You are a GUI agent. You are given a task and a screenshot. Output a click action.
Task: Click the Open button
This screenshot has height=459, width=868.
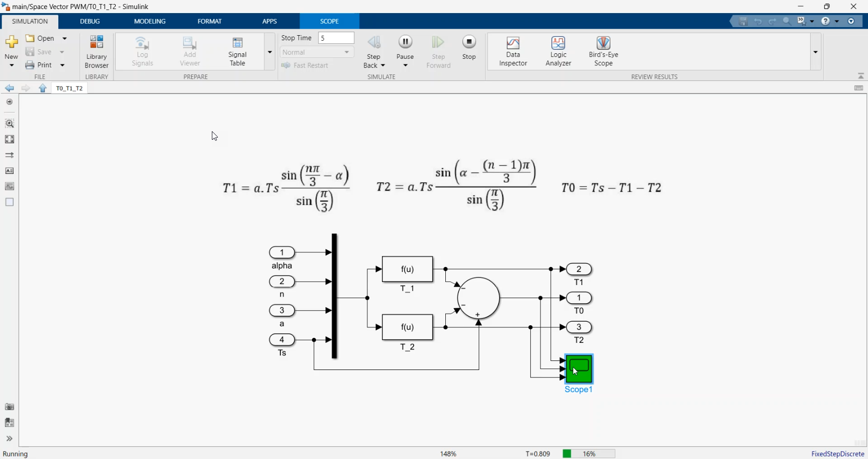[40, 38]
